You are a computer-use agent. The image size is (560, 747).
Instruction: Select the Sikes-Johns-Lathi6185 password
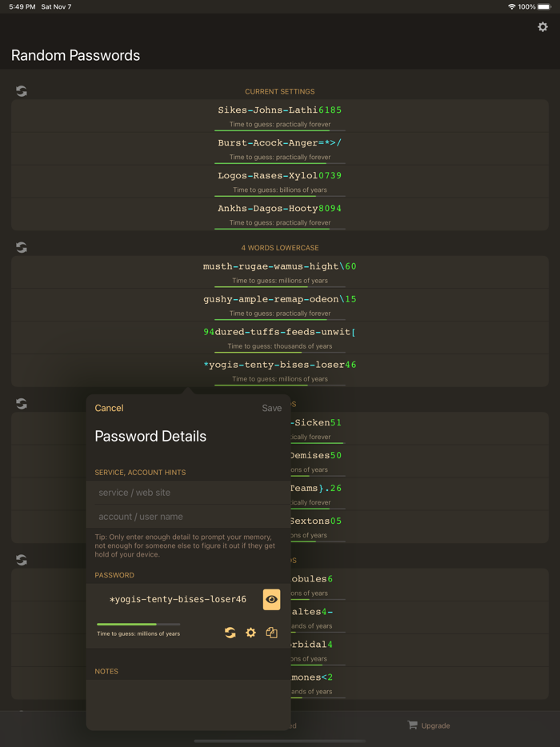click(279, 110)
